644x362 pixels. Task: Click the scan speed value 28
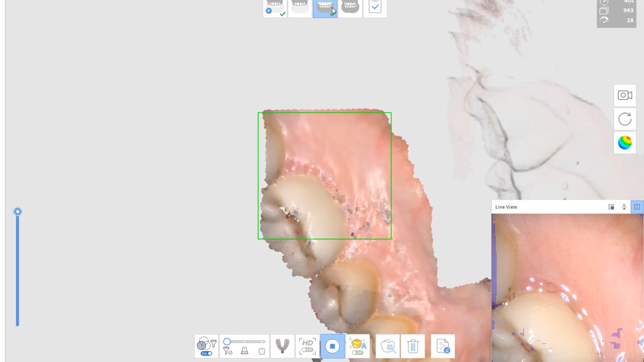click(630, 20)
